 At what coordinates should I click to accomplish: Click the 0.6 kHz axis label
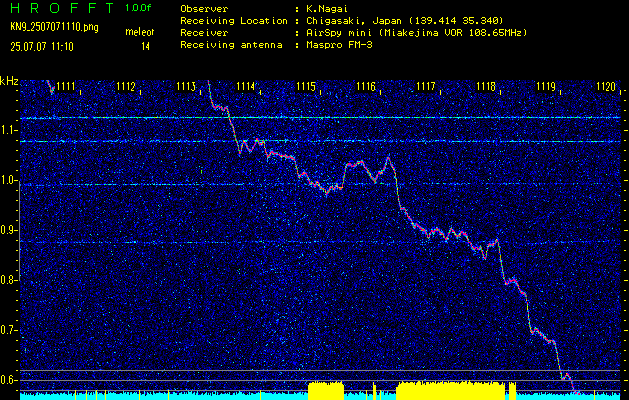8,380
